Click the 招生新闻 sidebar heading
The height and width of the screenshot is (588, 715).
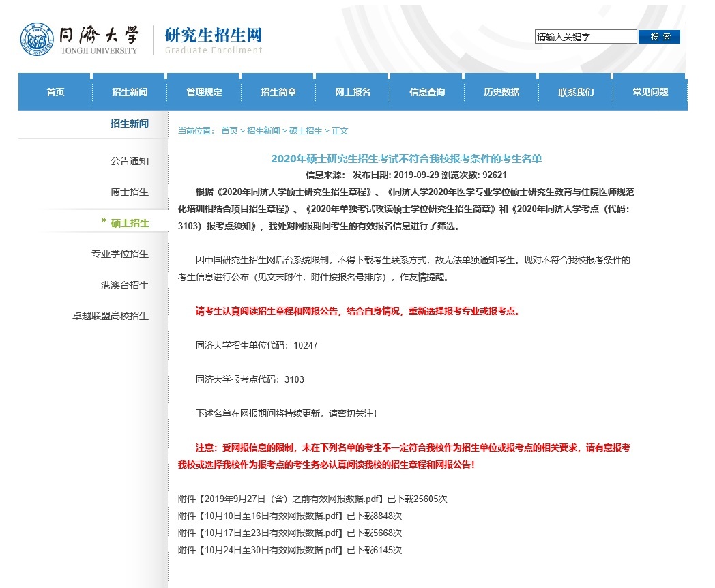click(x=130, y=123)
